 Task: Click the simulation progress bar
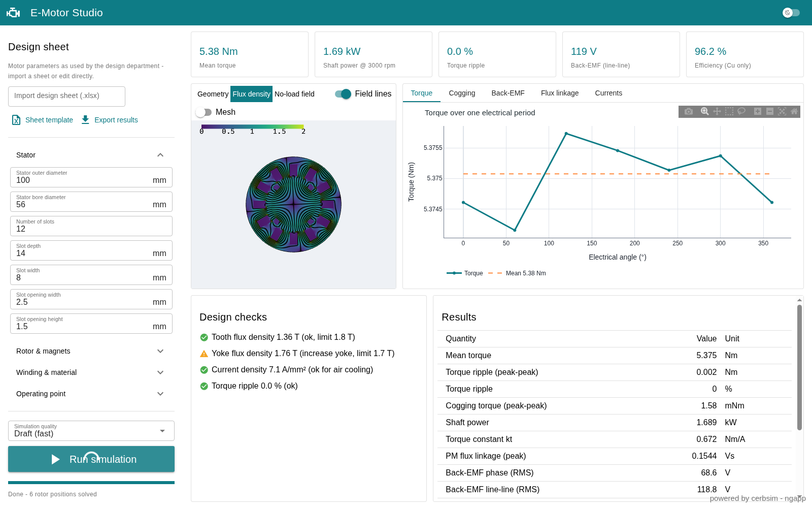coord(91,483)
